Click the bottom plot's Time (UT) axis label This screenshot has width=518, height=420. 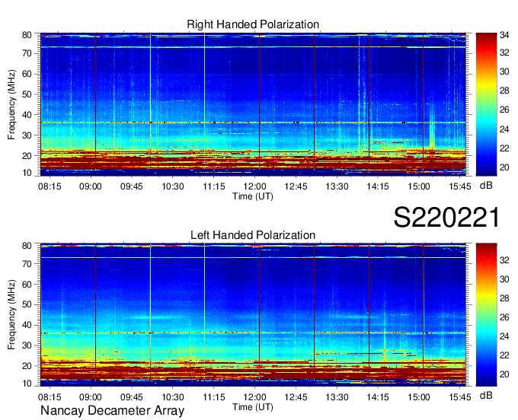coord(253,407)
